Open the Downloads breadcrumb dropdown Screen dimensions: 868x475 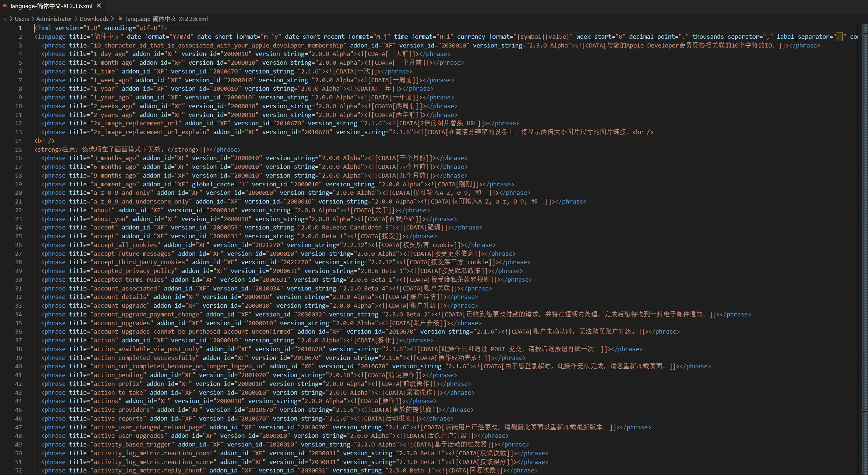point(94,19)
